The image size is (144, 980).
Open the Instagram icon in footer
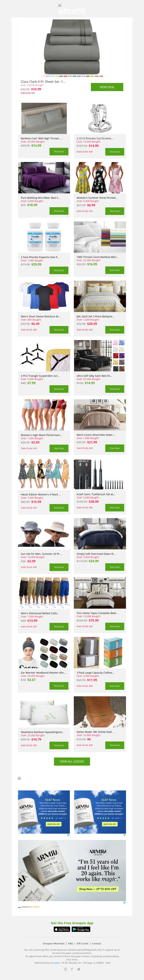click(x=65, y=969)
